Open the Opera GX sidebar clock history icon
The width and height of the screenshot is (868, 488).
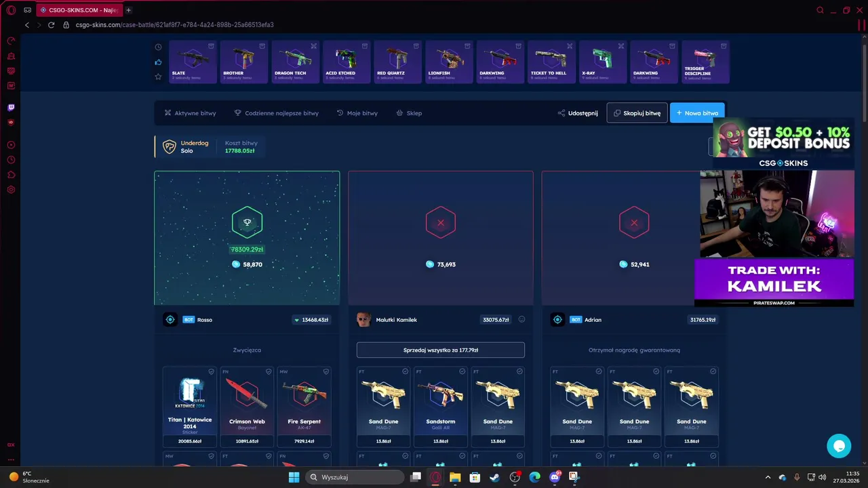tap(11, 160)
